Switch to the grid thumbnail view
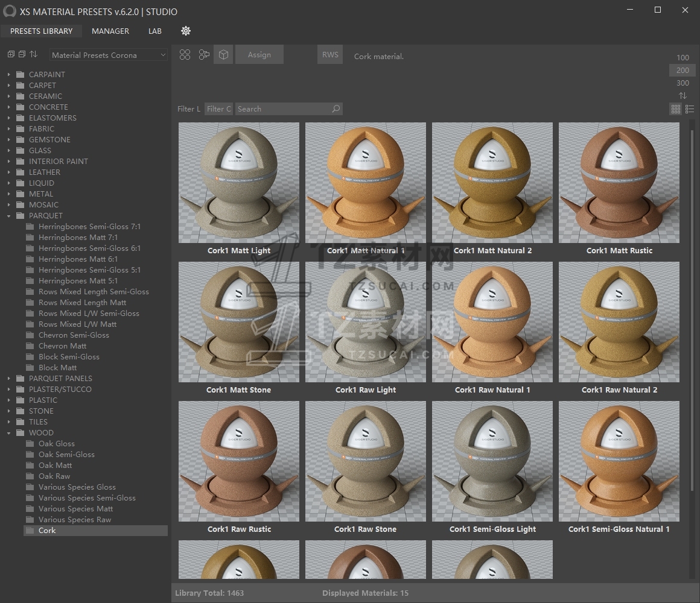This screenshot has width=700, height=603. click(676, 109)
